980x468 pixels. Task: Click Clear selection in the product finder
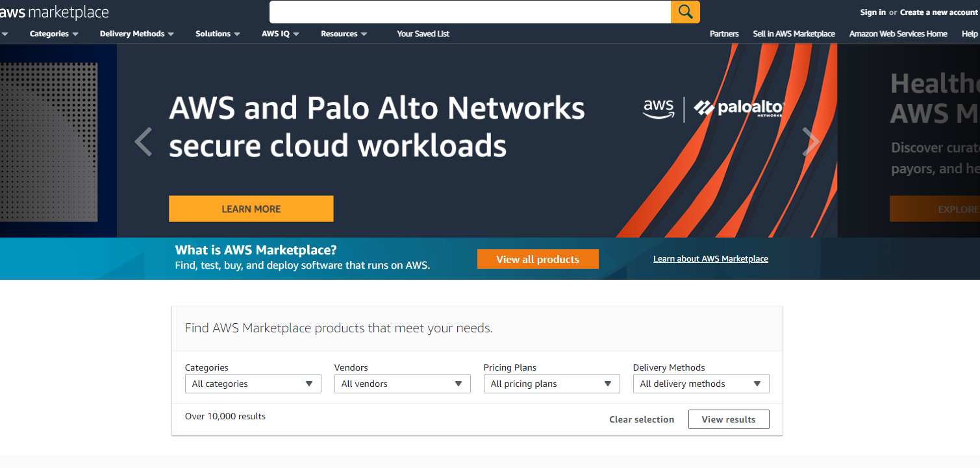[x=642, y=419]
